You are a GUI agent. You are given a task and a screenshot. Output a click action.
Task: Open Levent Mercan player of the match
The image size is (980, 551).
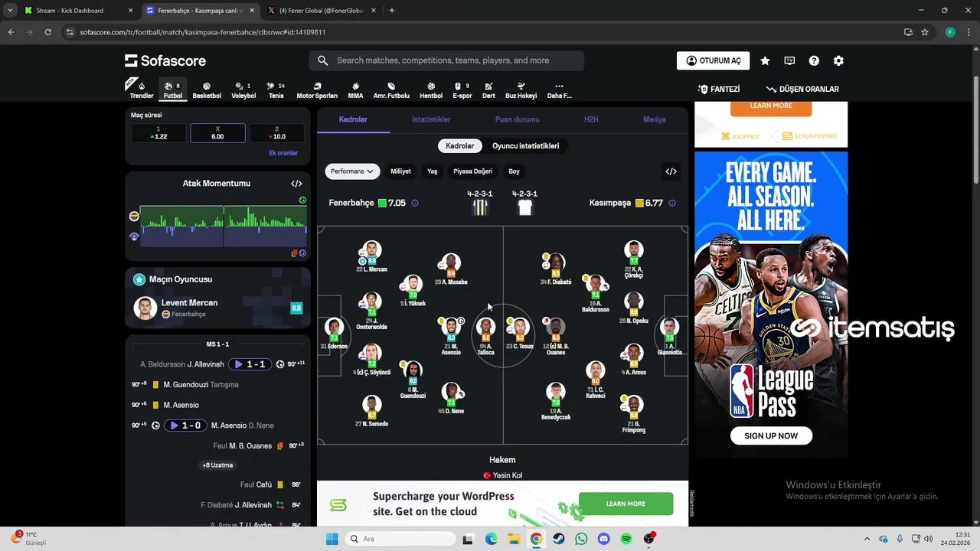[217, 308]
